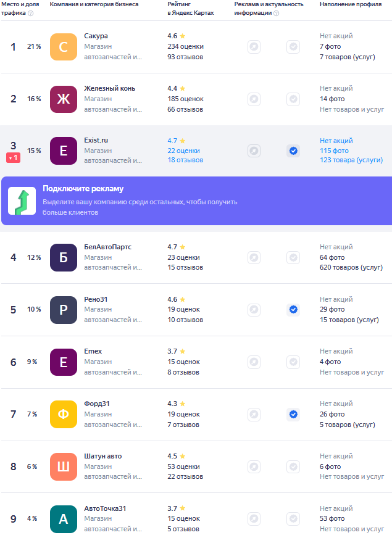Click the green arrow icon in ad banner
The image size is (392, 543).
tap(22, 201)
